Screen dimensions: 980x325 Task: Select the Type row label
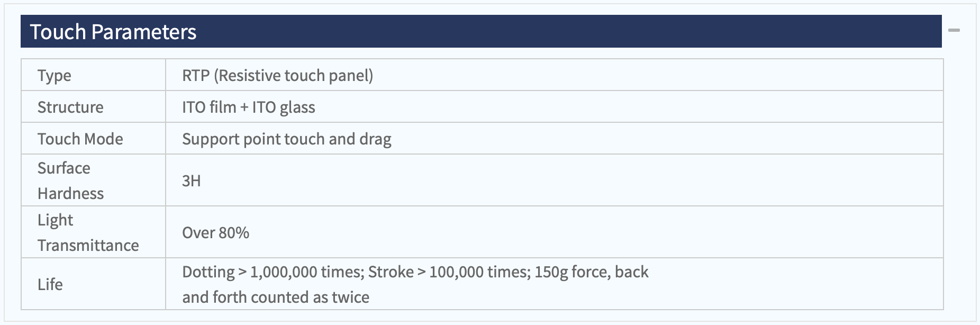55,76
